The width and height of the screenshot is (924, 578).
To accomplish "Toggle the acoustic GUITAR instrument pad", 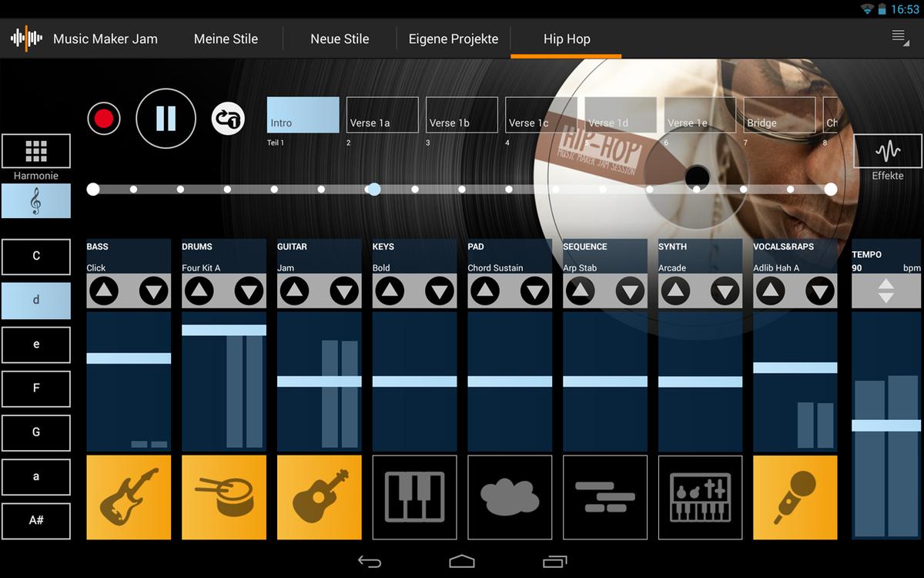I will (x=320, y=497).
